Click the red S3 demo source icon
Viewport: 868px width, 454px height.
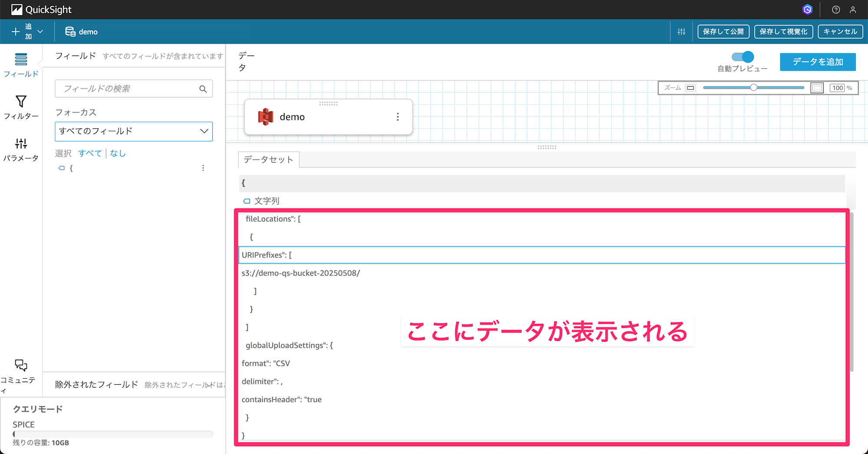[266, 117]
